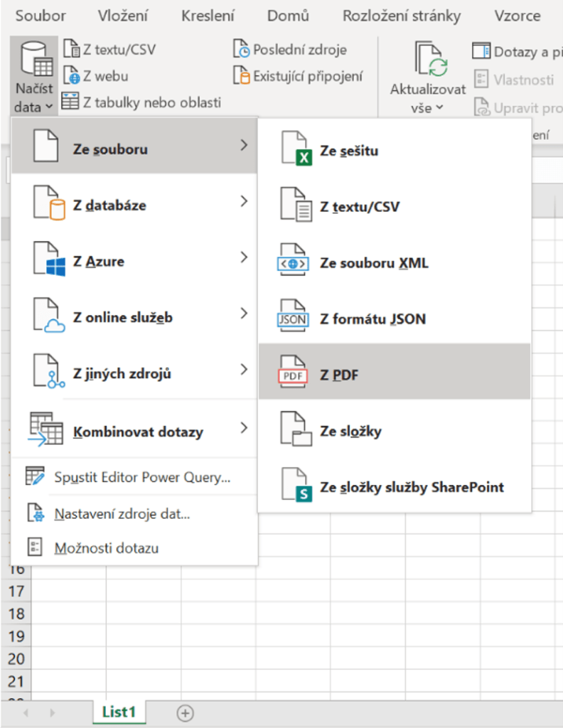Expand Kombinovat dotazy submenu
The height and width of the screenshot is (728, 563).
(244, 428)
